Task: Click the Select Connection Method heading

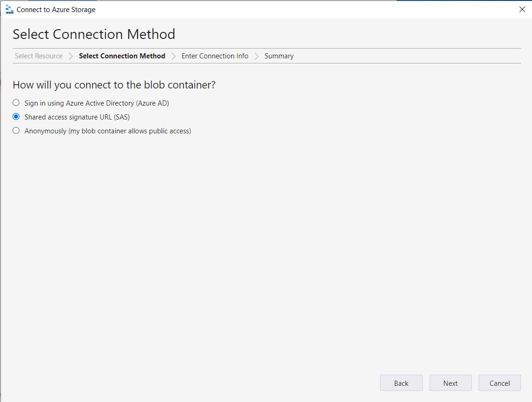Action: (x=94, y=34)
